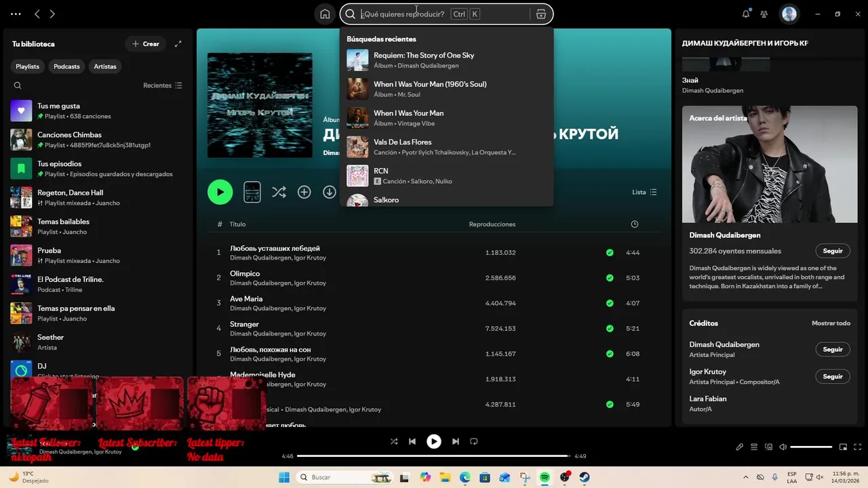The width and height of the screenshot is (868, 488).
Task: Open the Windows Start menu
Action: (x=284, y=477)
